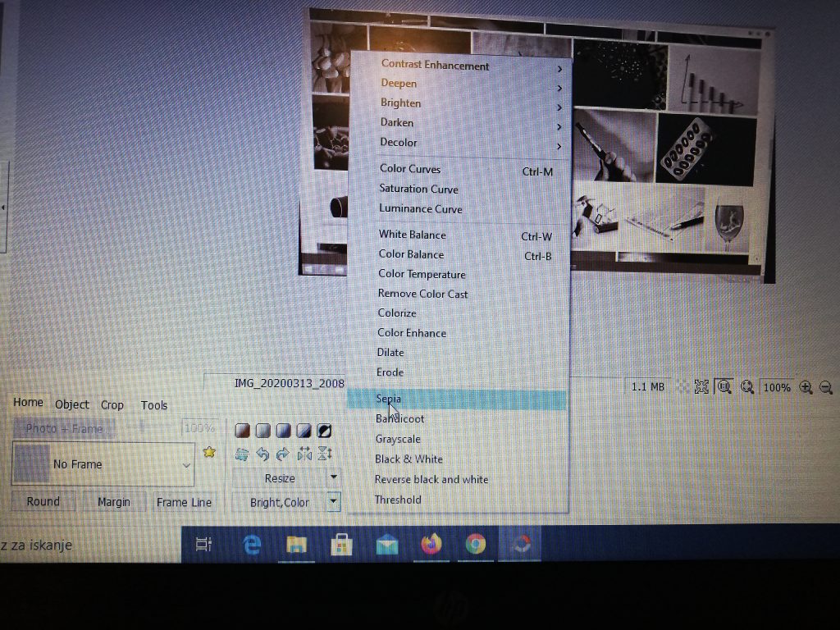The width and height of the screenshot is (840, 630).
Task: Switch to the Home tab
Action: (29, 402)
